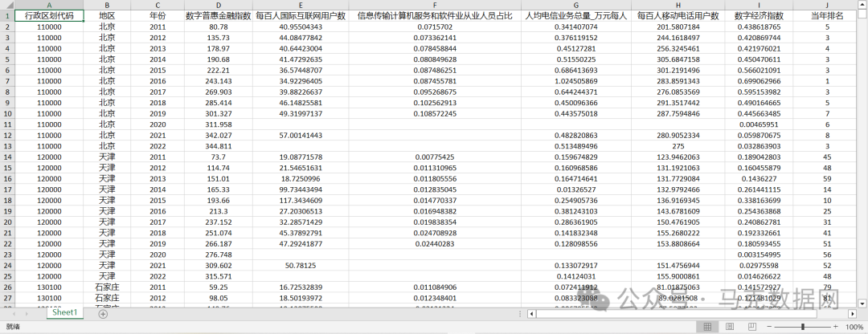
Task: Select row 23 header
Action: tap(7, 255)
